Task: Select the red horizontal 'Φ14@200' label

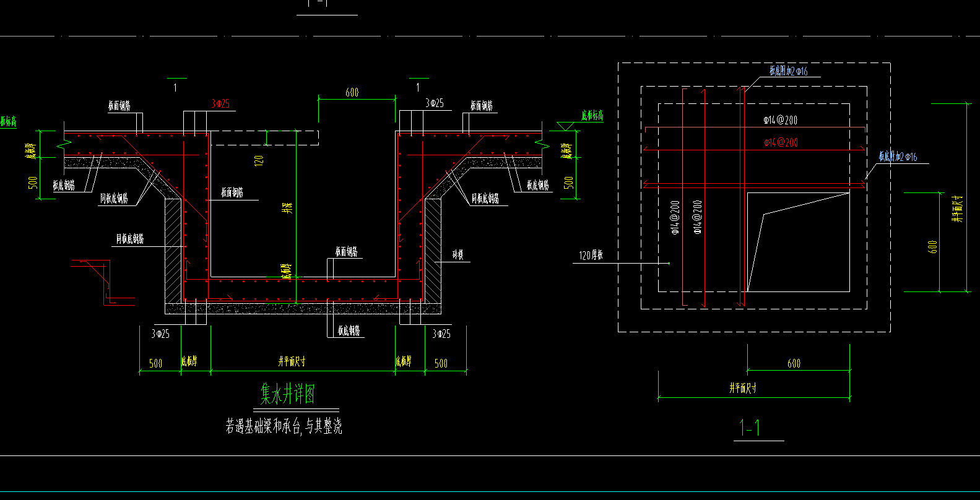Action: (x=780, y=142)
